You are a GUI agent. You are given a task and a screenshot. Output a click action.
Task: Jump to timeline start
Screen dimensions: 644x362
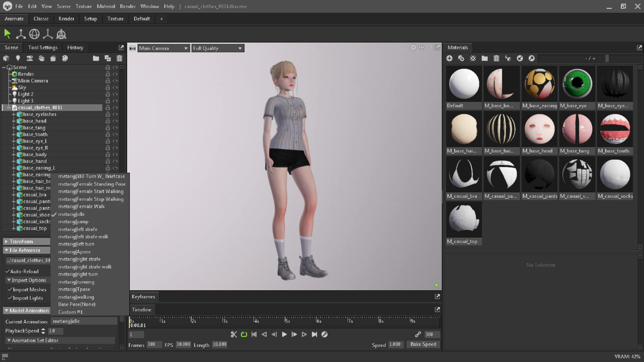point(254,334)
